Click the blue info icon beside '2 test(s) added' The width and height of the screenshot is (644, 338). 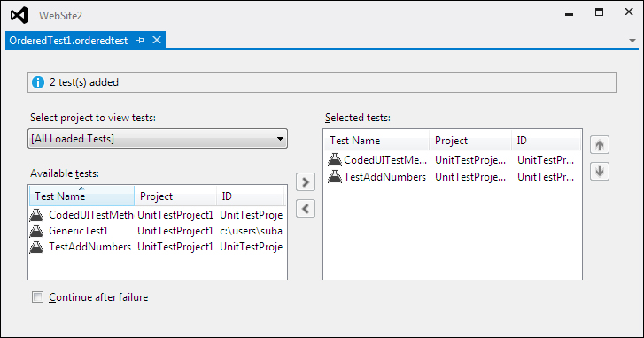coord(38,82)
